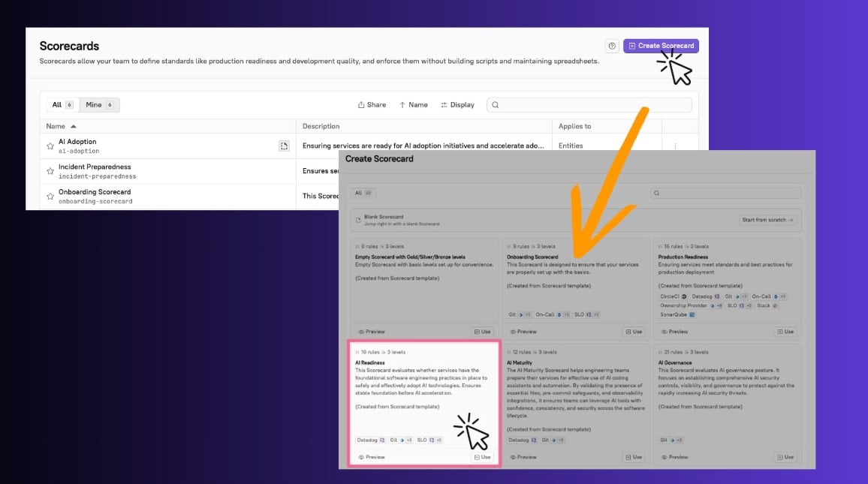Screen dimensions: 868x484
Task: Click CircleCI tag on Production Readiness card
Action: coord(673,296)
